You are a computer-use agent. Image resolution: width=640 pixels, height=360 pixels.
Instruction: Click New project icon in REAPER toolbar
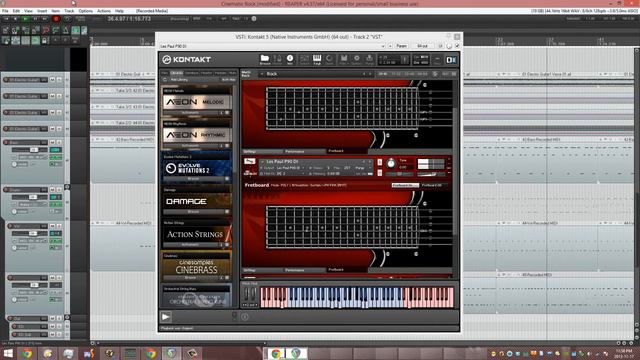(x=6, y=30)
